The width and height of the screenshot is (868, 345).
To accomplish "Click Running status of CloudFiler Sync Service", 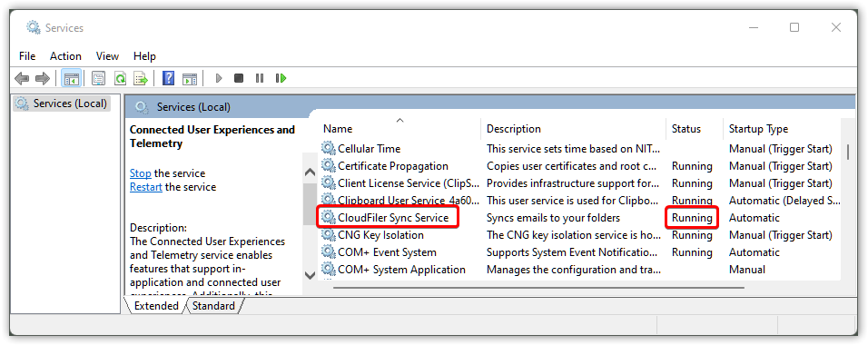I will [692, 218].
